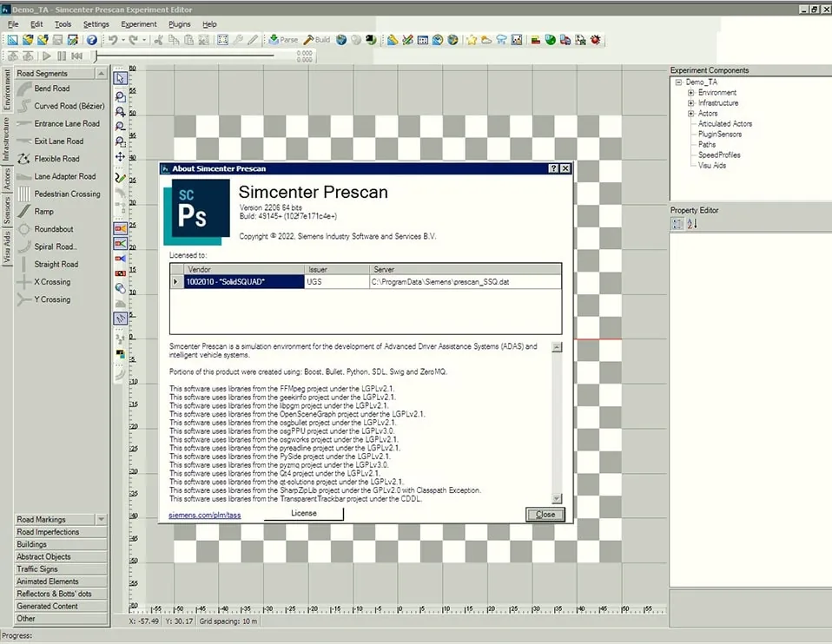Screen dimensions: 832x644
Task: Toggle the blue sensor beam view icon
Action: pyautogui.click(x=121, y=259)
